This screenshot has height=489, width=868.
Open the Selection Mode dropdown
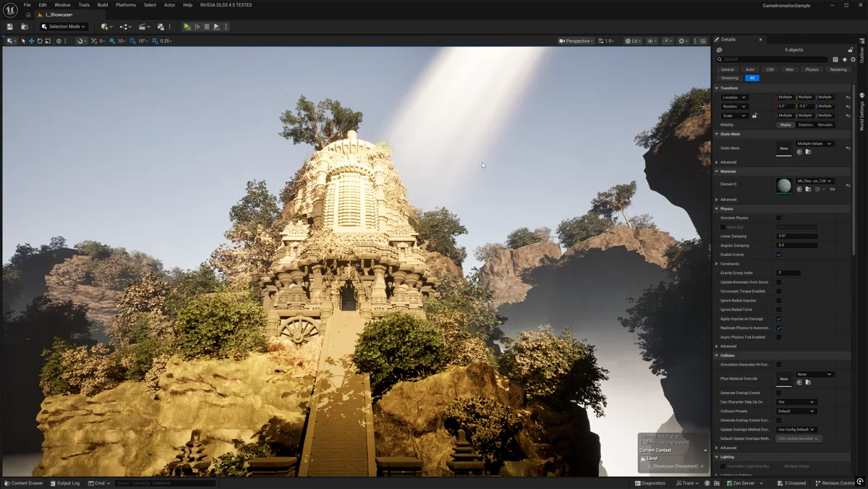[x=64, y=27]
